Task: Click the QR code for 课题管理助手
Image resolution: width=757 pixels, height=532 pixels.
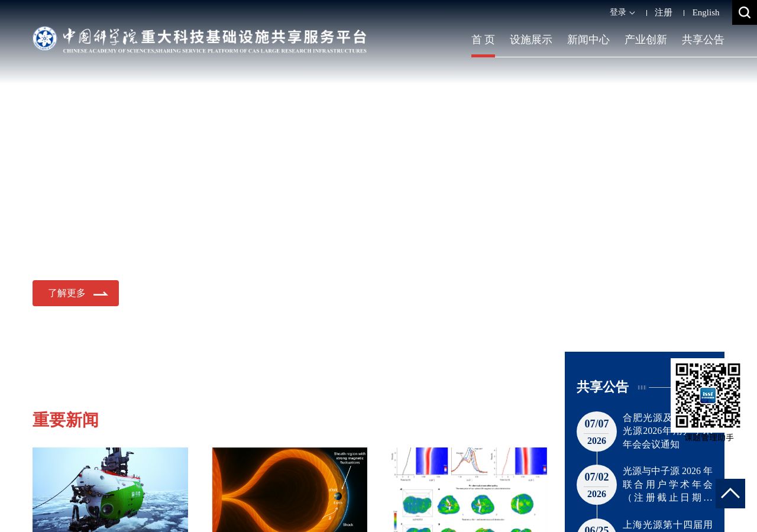Action: tap(708, 395)
